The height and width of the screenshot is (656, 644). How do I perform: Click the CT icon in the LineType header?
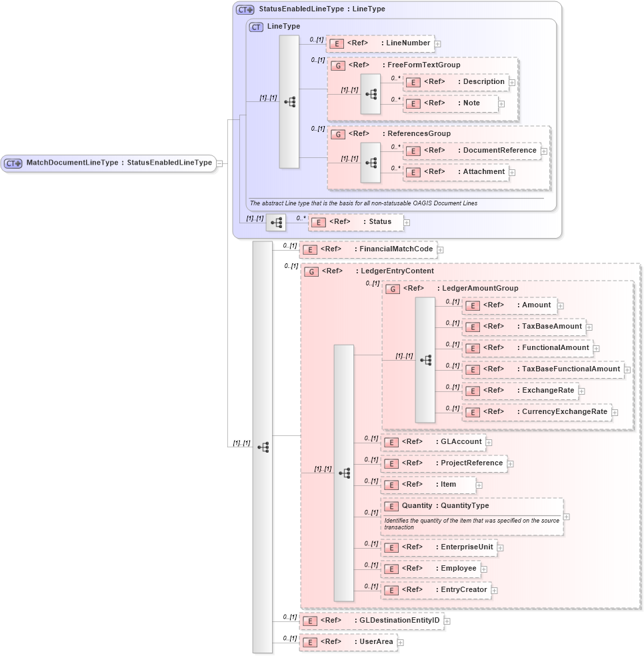coord(255,27)
